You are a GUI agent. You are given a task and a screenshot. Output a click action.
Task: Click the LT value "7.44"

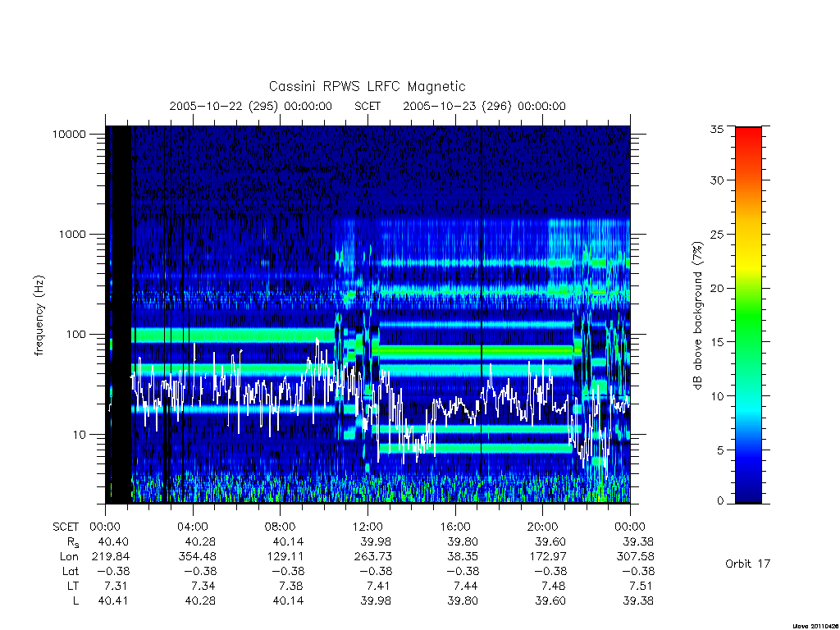(466, 586)
